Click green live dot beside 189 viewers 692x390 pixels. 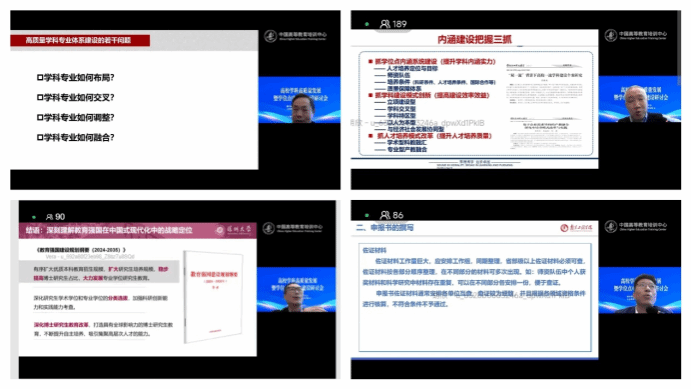367,24
